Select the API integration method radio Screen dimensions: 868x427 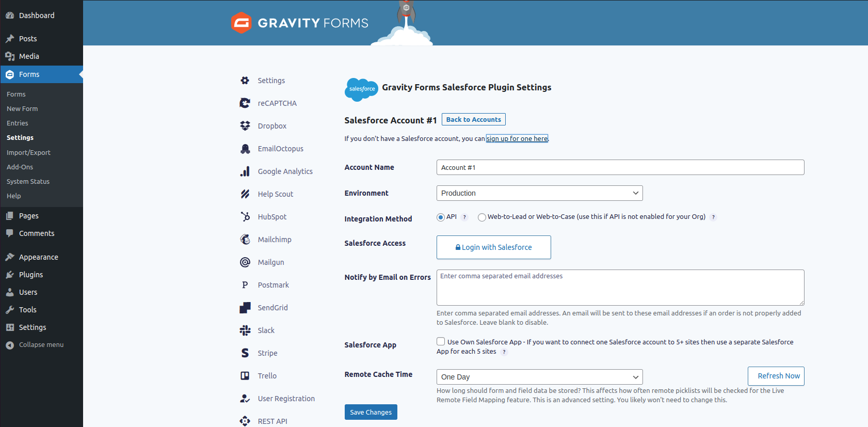(x=441, y=217)
